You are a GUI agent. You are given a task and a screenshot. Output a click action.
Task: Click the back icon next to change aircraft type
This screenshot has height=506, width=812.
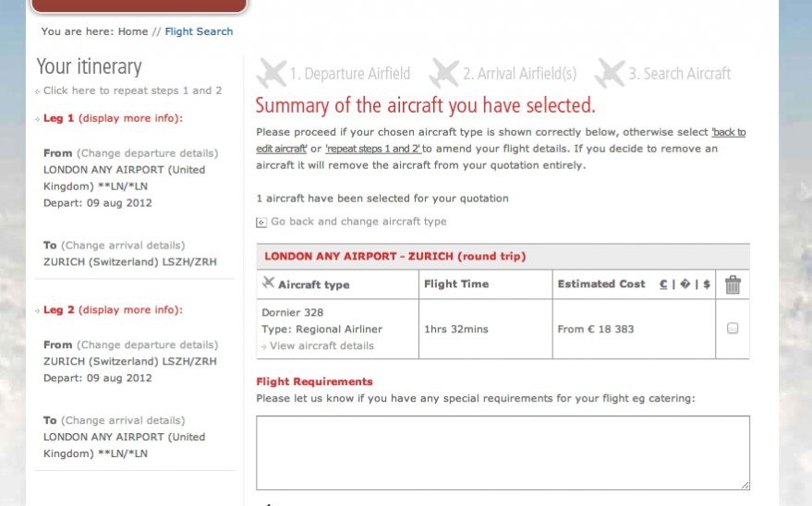click(x=261, y=223)
